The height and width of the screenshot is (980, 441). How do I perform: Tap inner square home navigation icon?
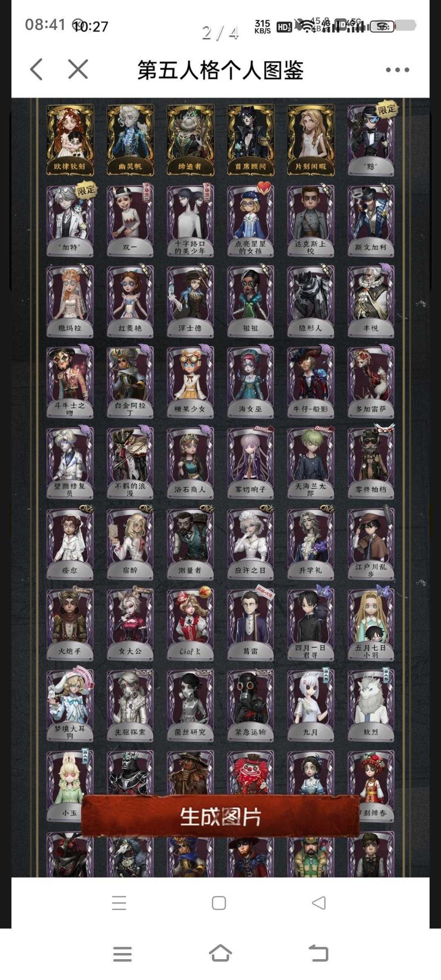click(x=219, y=903)
